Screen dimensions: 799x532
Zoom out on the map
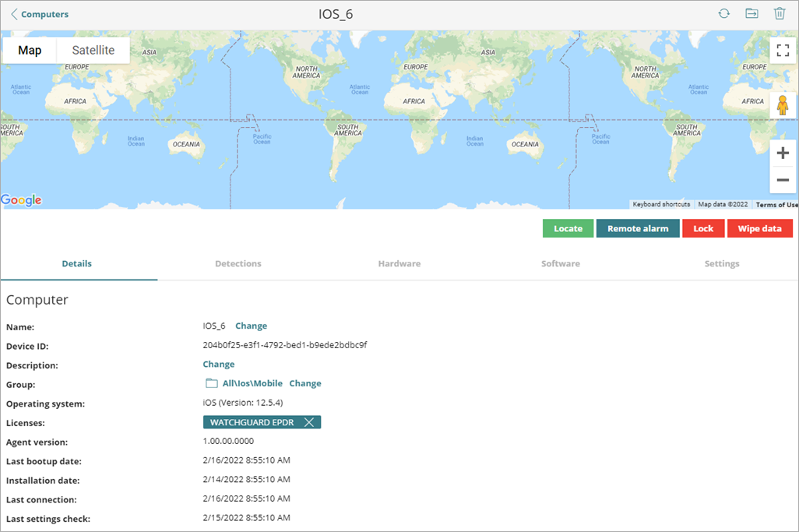783,179
